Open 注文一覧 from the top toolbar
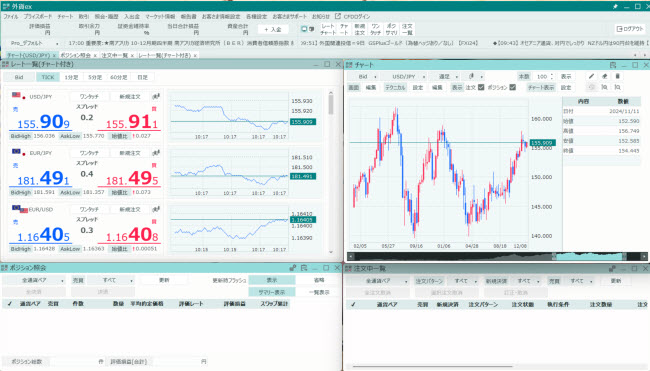 pos(407,29)
